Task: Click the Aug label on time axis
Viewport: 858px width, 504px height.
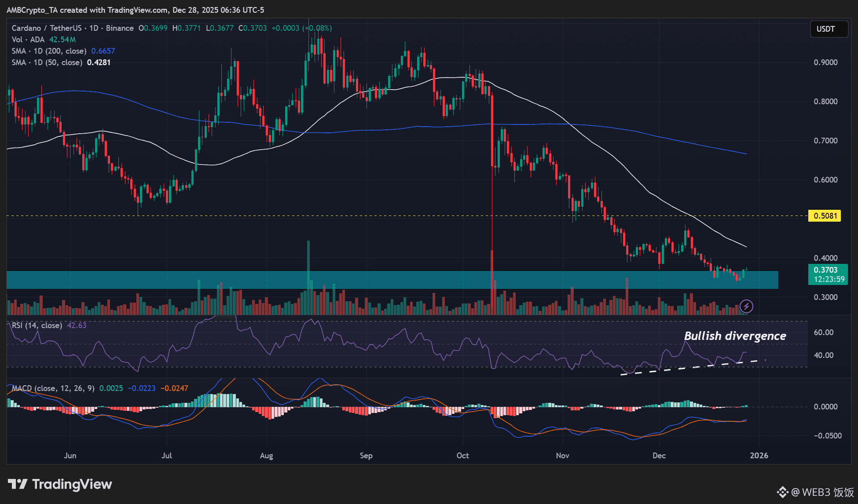Action: 266,456
